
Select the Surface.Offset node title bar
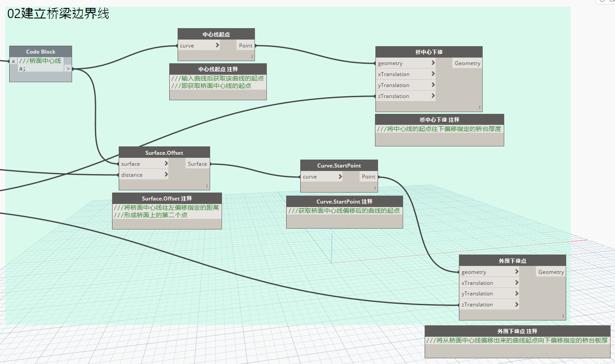pos(164,153)
